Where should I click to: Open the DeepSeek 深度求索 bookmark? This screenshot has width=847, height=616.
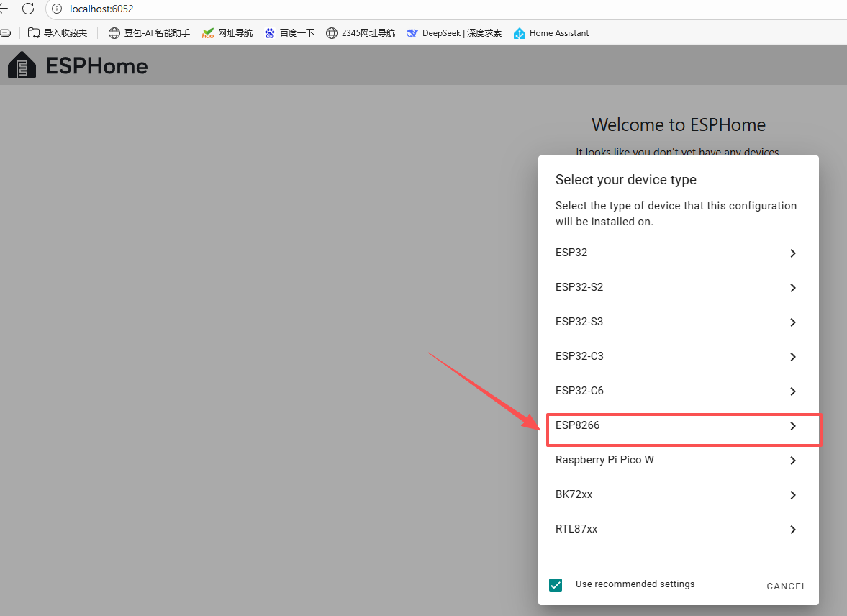coord(454,33)
